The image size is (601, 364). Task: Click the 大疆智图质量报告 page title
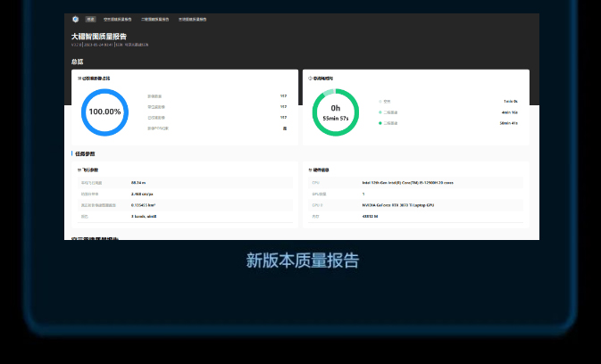tap(99, 37)
